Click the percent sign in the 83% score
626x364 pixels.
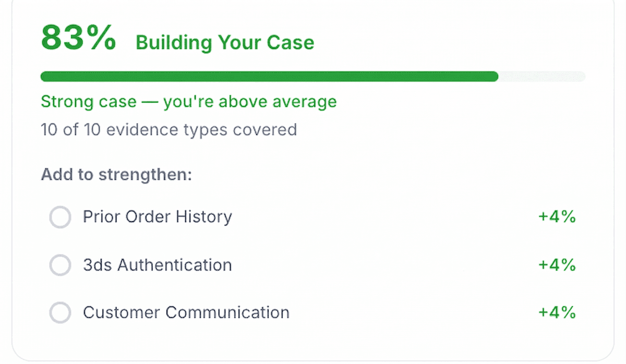click(x=101, y=39)
